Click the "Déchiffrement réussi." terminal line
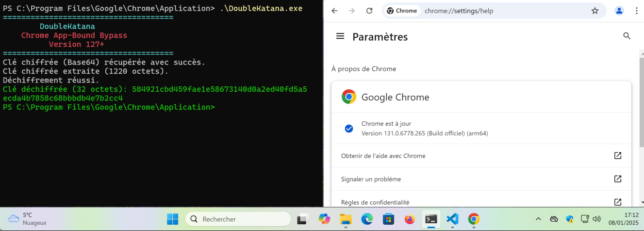The image size is (644, 231). (x=51, y=80)
